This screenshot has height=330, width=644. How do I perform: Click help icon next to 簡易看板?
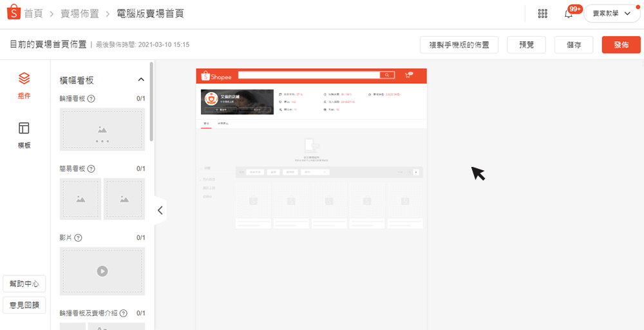pyautogui.click(x=91, y=169)
